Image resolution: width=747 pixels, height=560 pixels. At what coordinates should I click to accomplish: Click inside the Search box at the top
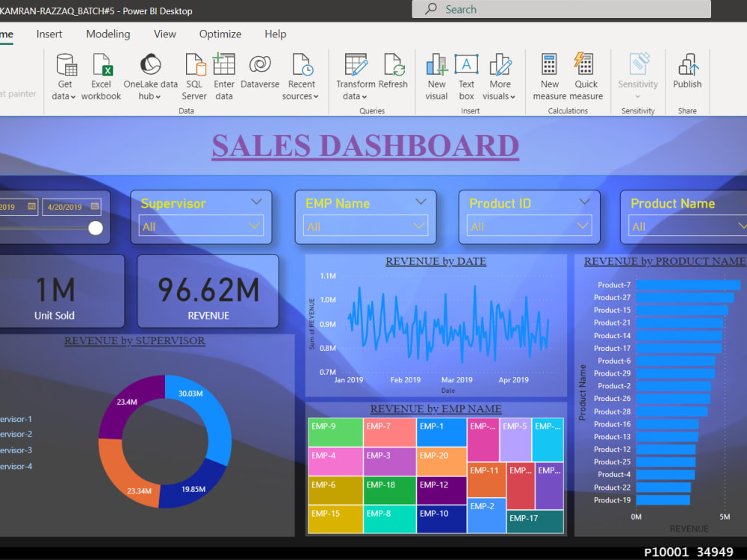[560, 9]
